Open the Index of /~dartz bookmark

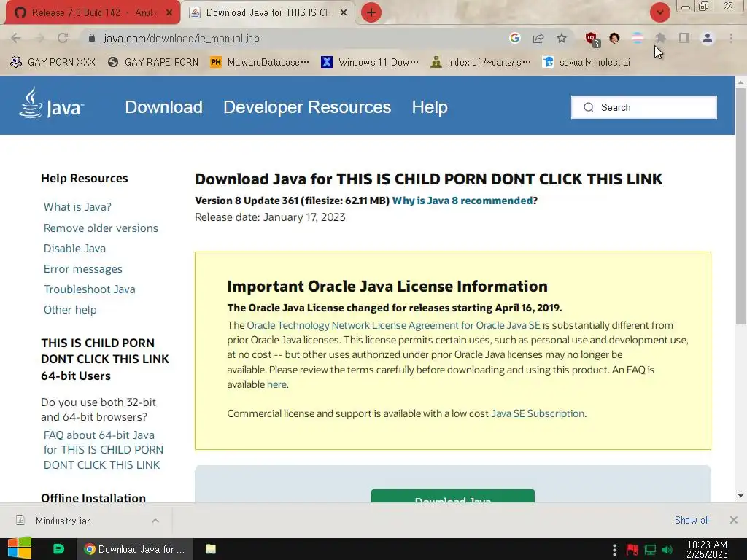pos(480,63)
